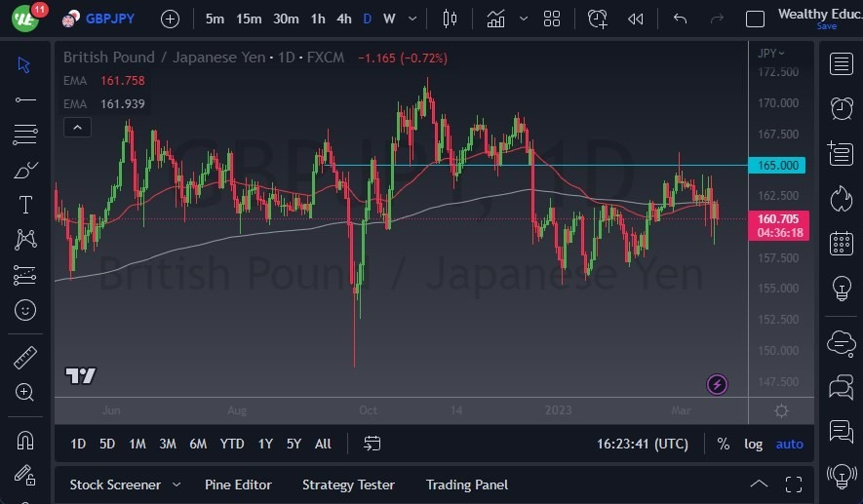Set date range to 6M
The height and width of the screenshot is (504, 863).
(x=198, y=444)
